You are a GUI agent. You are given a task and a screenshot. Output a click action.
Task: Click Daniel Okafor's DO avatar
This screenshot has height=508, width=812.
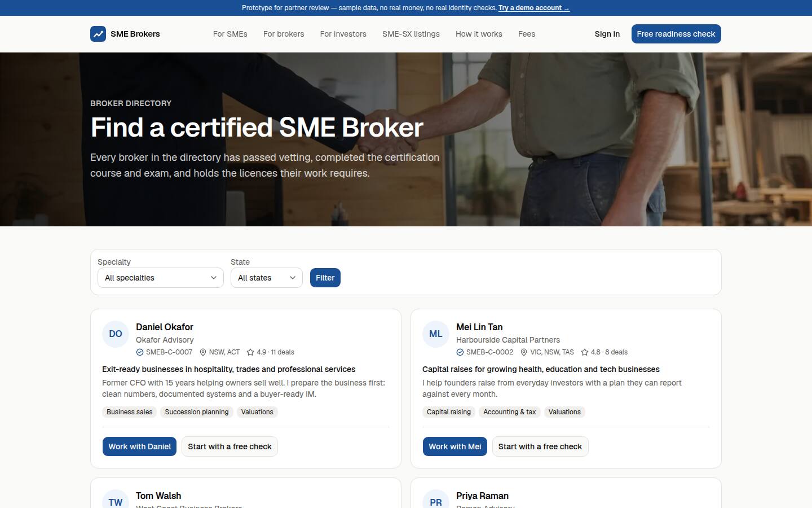pyautogui.click(x=116, y=334)
